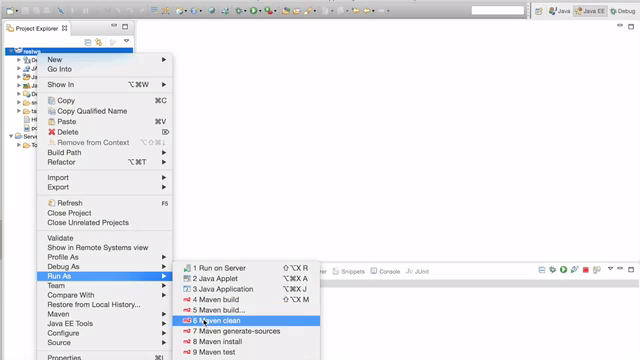Switch to the Snippets tab
640x360 pixels.
click(349, 271)
